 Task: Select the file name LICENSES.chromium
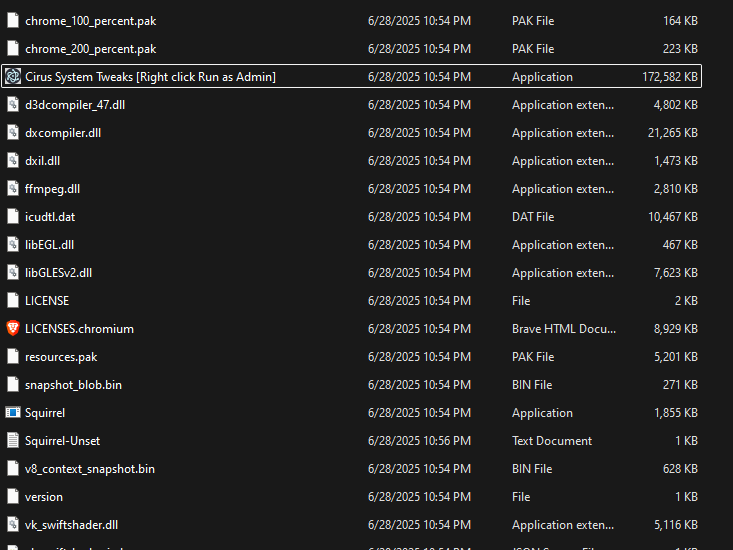click(x=79, y=329)
